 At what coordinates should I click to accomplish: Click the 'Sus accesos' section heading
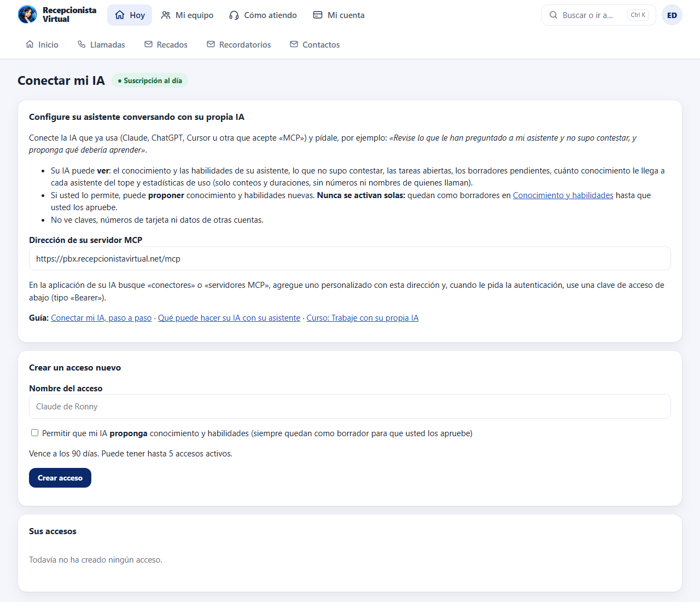pos(52,531)
